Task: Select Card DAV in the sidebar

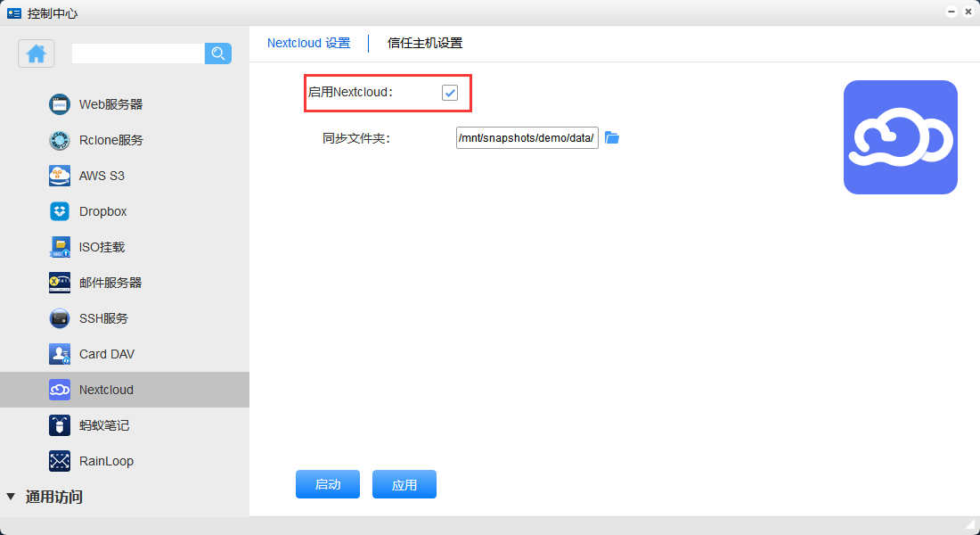Action: point(106,354)
